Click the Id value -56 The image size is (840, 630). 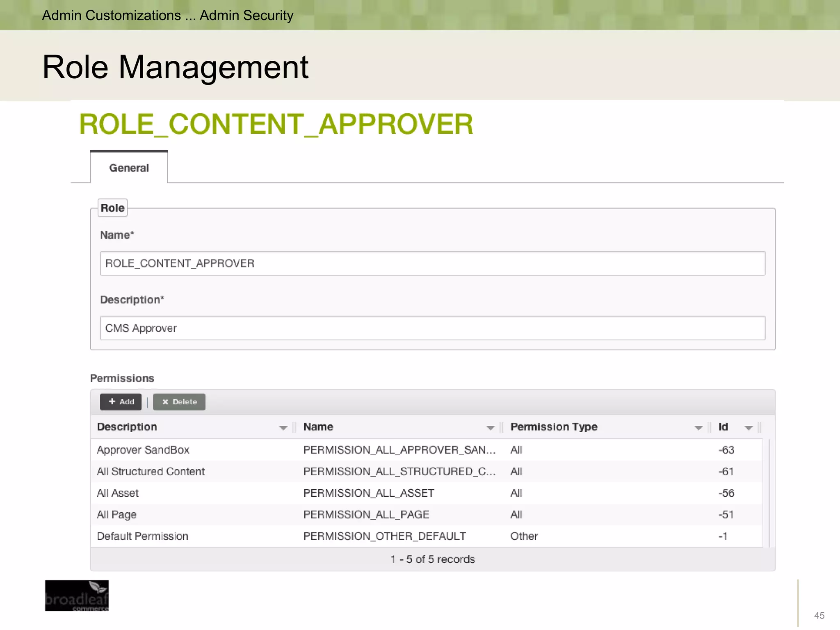[x=726, y=493]
